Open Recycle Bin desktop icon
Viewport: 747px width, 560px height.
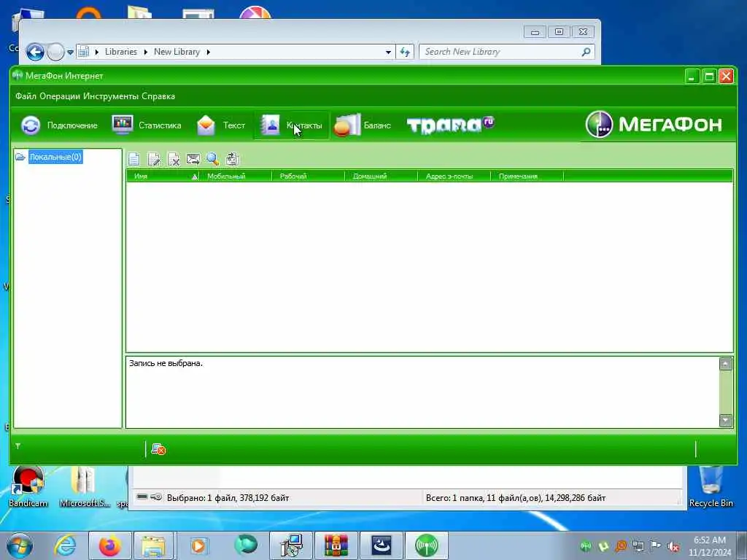point(711,486)
